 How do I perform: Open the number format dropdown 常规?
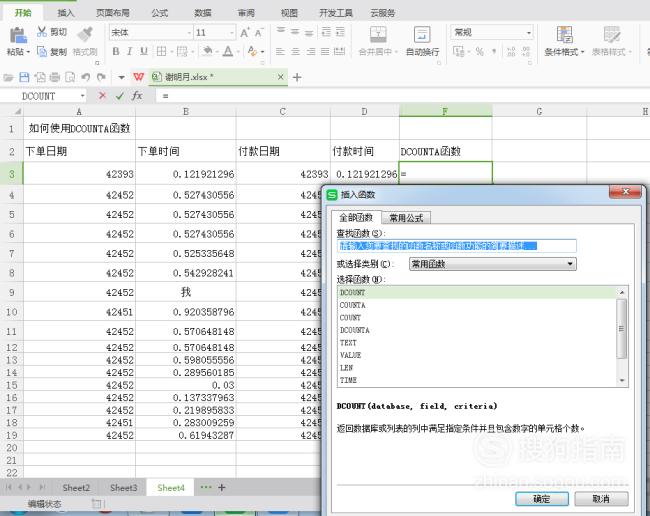[529, 32]
